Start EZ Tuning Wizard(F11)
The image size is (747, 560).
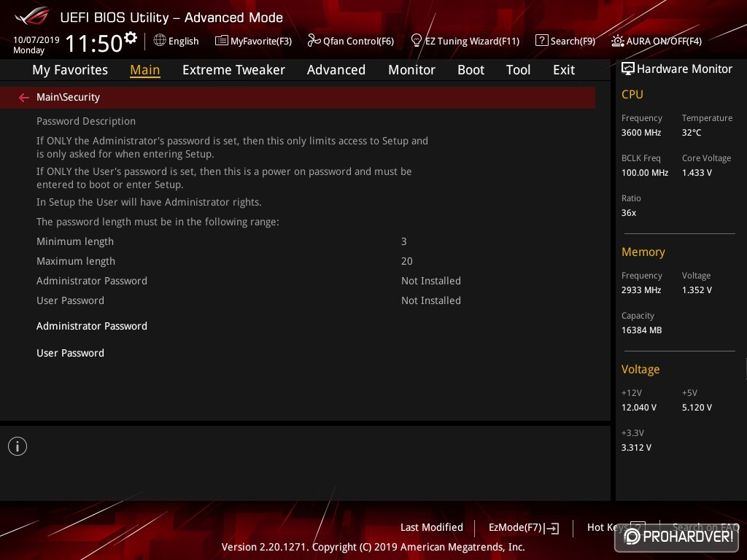(x=472, y=41)
